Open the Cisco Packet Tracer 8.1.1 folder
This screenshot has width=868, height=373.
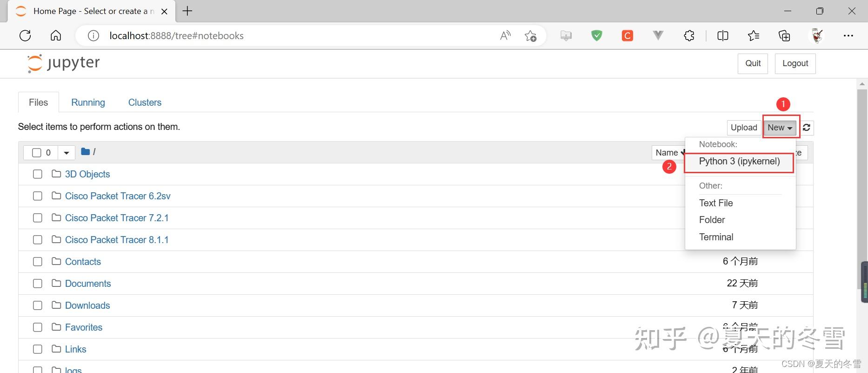(117, 240)
